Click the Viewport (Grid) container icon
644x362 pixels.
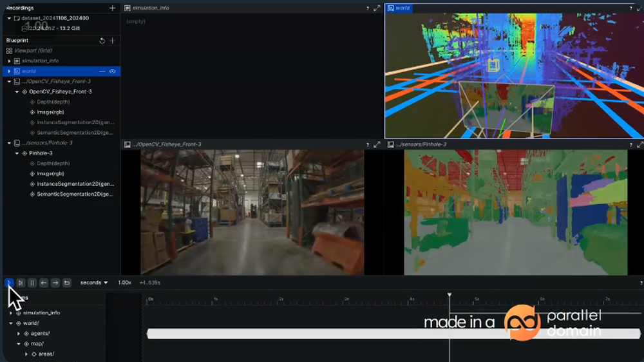(9, 51)
